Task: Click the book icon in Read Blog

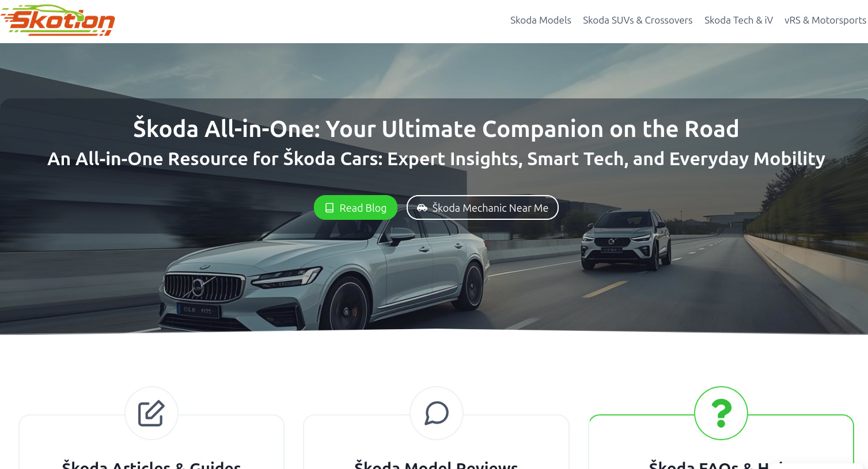Action: [x=329, y=208]
